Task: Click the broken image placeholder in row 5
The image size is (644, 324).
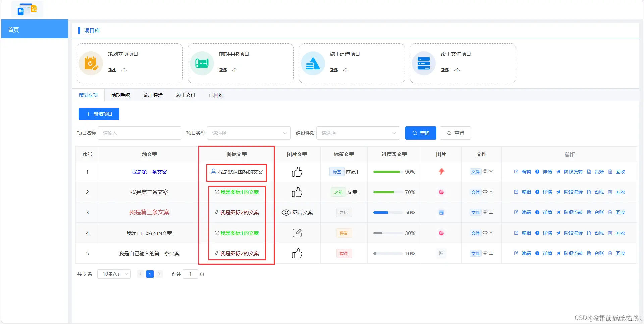Action: (441, 253)
